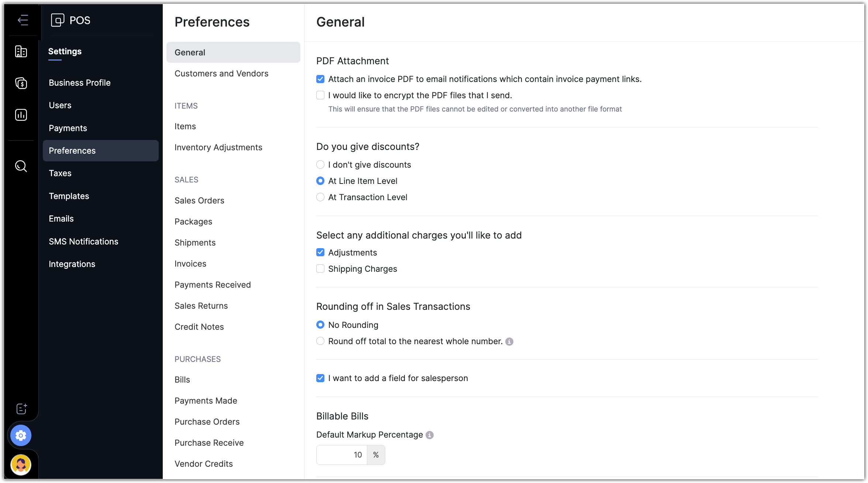Open Invoices preferences link
The image size is (868, 483).
[x=190, y=264]
